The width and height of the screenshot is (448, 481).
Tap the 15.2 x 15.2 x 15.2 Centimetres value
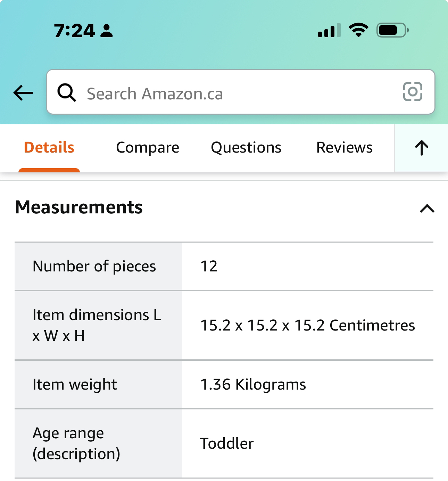[307, 325]
